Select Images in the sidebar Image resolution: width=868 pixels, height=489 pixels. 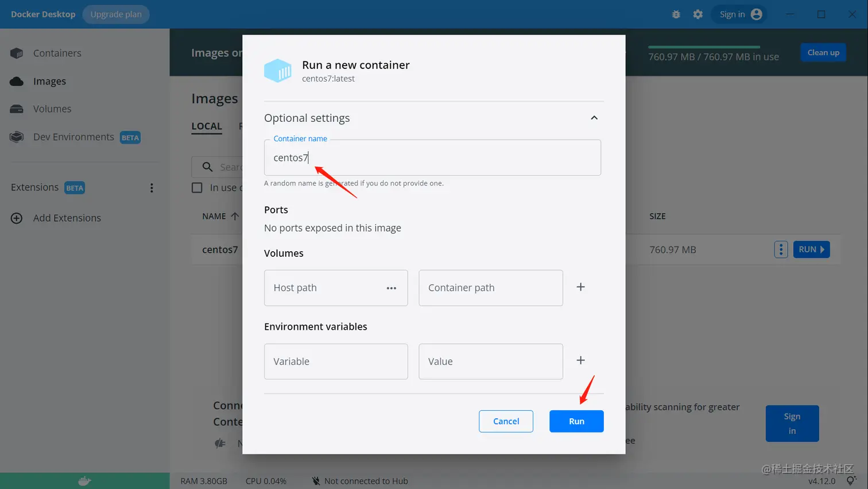(x=49, y=81)
